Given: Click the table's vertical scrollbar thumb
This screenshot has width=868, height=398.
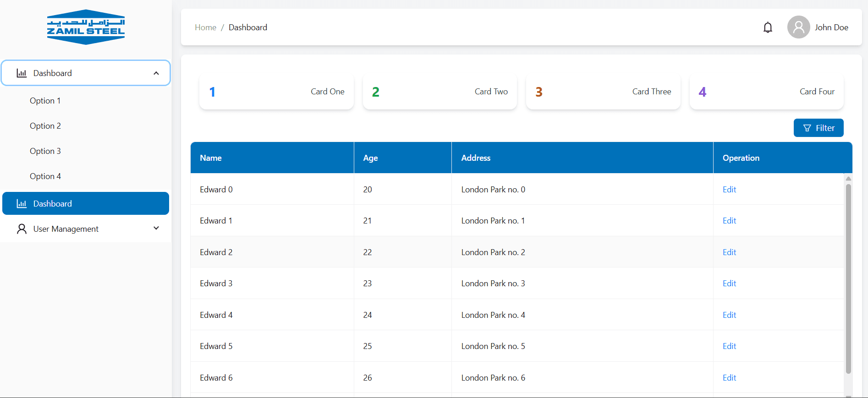Looking at the screenshot, I should (x=848, y=275).
